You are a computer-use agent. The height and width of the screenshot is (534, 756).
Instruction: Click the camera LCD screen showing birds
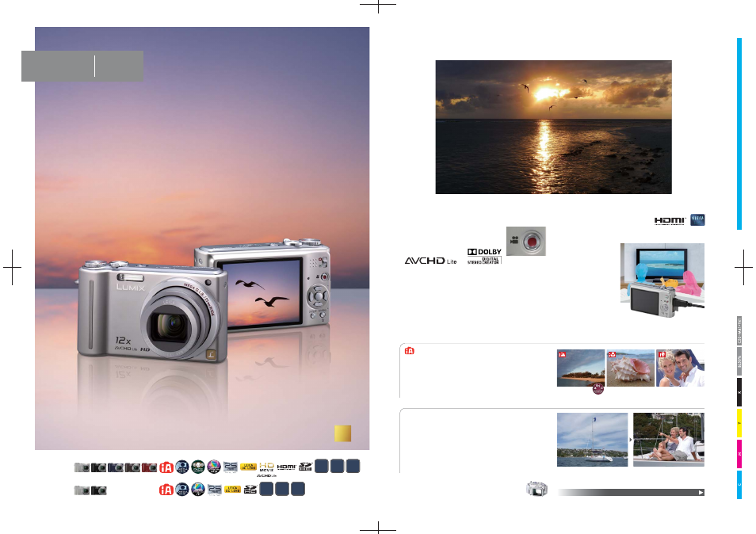coord(261,293)
